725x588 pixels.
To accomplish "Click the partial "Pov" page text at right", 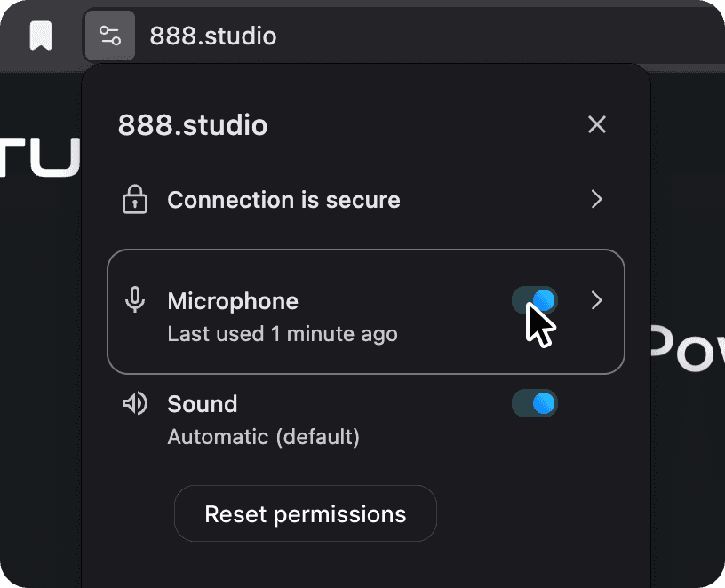I will [x=688, y=348].
